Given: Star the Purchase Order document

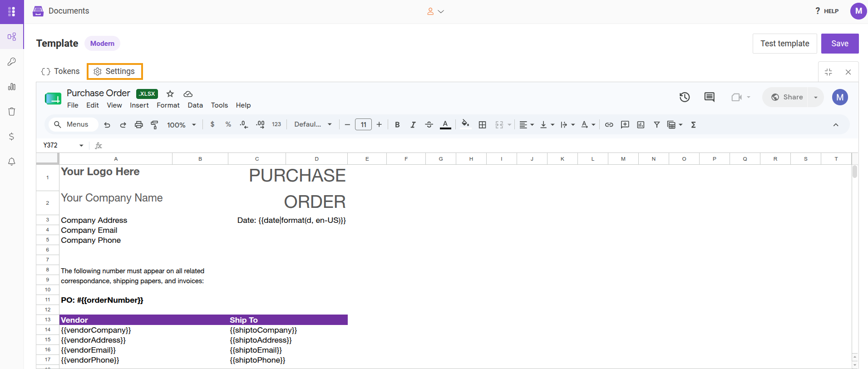Looking at the screenshot, I should coord(170,93).
